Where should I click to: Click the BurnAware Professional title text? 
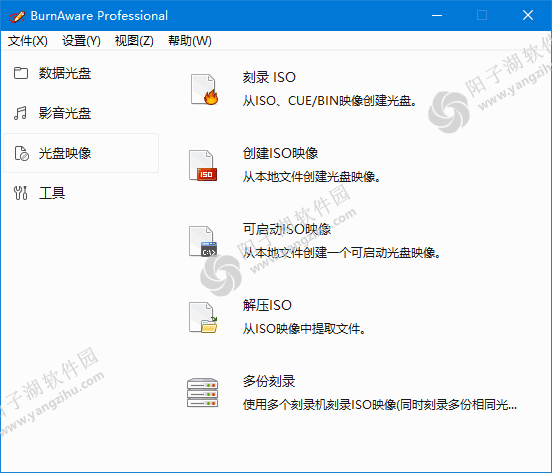(x=99, y=16)
